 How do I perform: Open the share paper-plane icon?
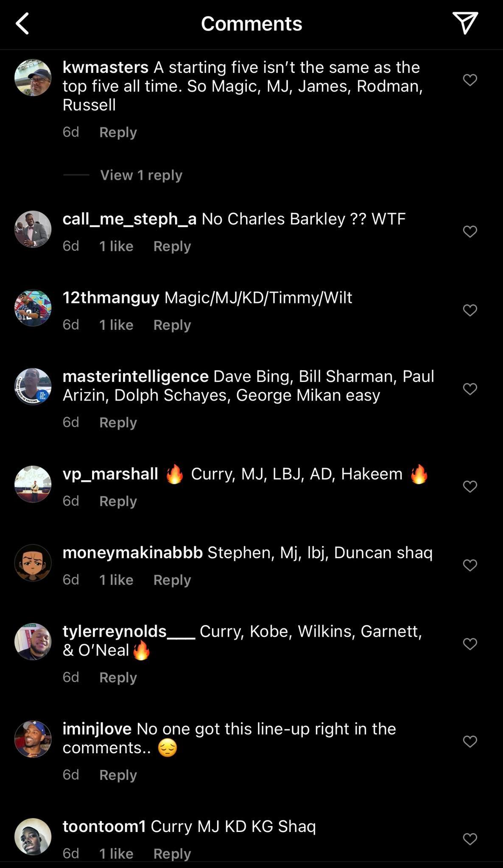click(465, 23)
